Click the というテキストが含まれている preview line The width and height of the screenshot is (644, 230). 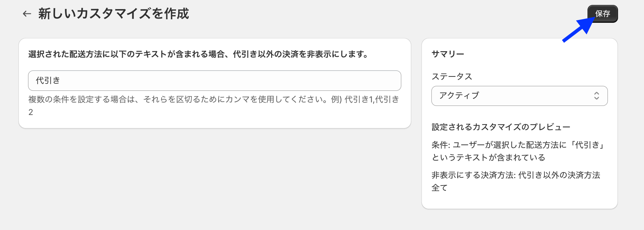(x=488, y=158)
